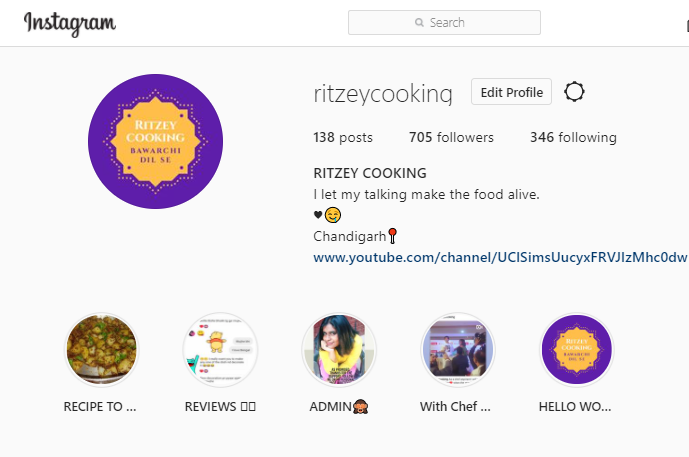The image size is (689, 457).
Task: Open the RECIPE TO story highlight
Action: click(102, 350)
